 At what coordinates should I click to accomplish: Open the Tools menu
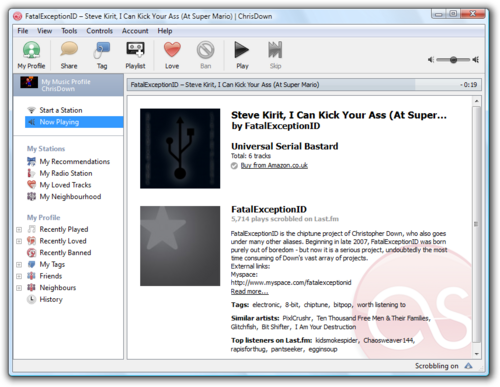[x=69, y=31]
